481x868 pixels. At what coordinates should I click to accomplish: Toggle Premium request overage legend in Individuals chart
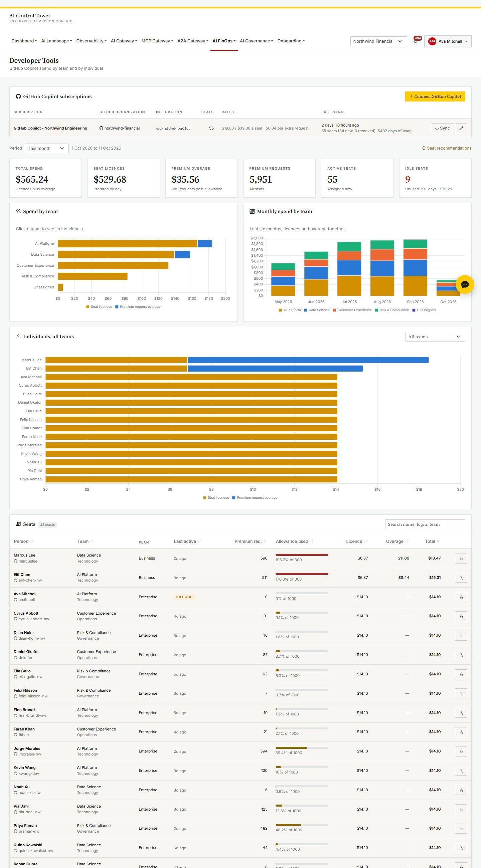pyautogui.click(x=255, y=498)
